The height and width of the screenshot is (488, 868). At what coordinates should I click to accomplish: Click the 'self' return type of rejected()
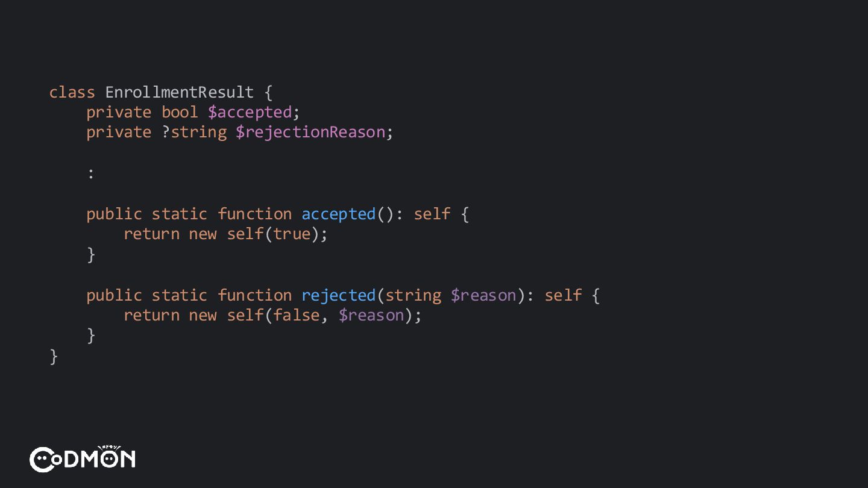pos(562,295)
